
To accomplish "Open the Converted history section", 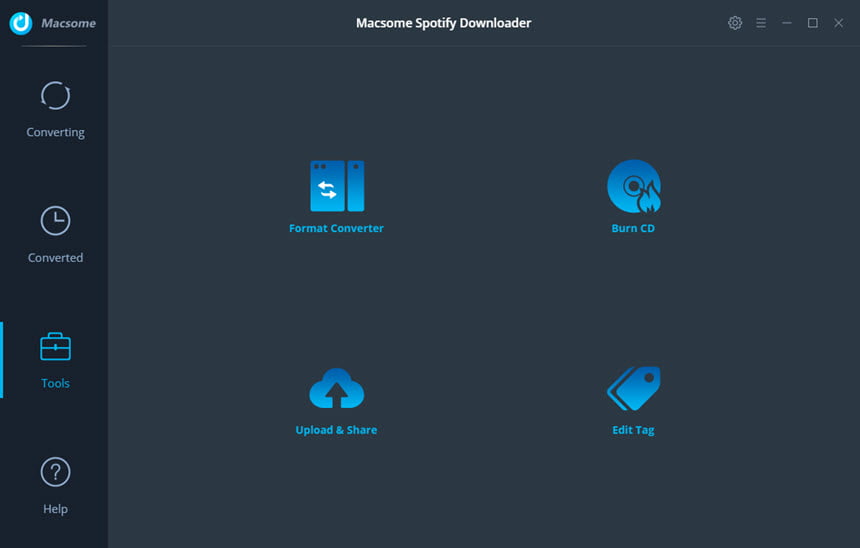I will click(x=55, y=235).
